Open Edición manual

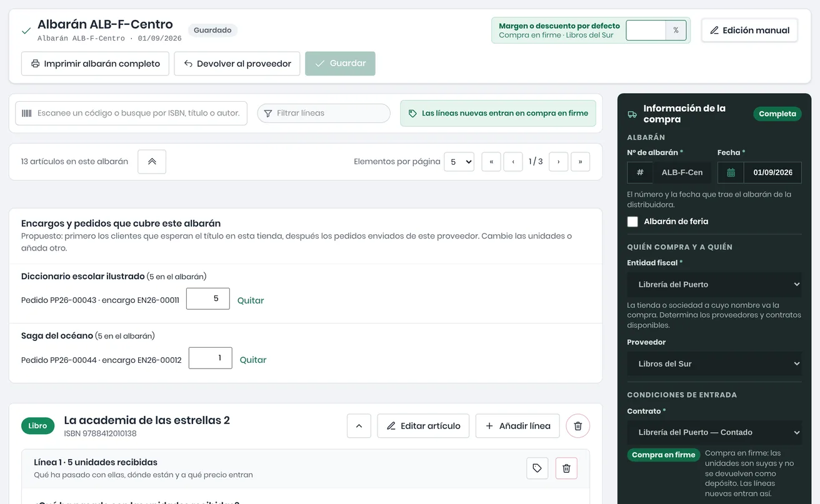pyautogui.click(x=749, y=30)
